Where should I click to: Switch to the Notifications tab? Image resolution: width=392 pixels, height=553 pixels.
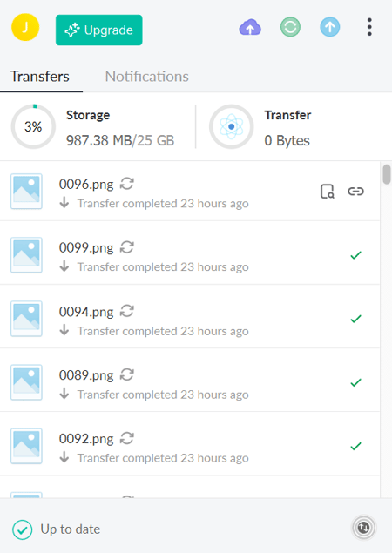pyautogui.click(x=146, y=77)
